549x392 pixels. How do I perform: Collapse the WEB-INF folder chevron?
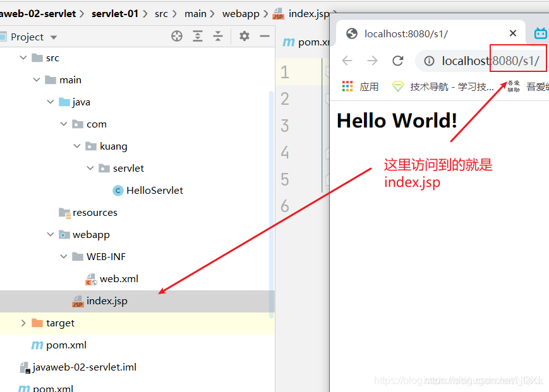(64, 256)
